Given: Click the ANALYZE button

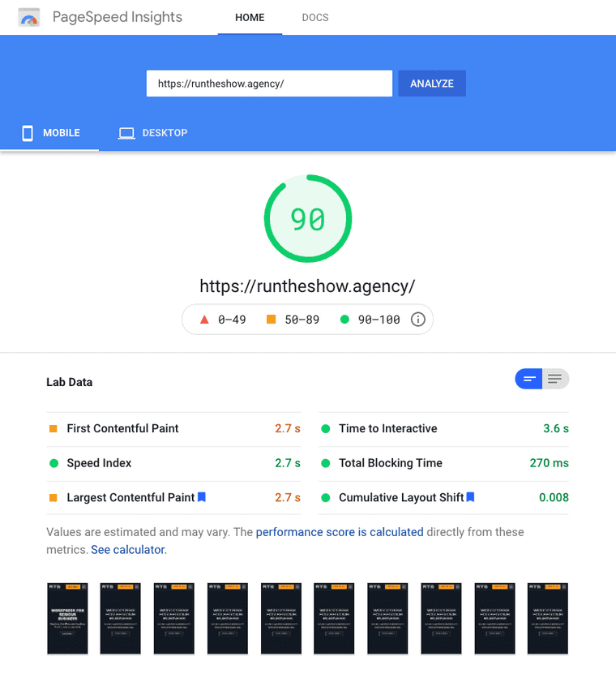Looking at the screenshot, I should coord(432,84).
